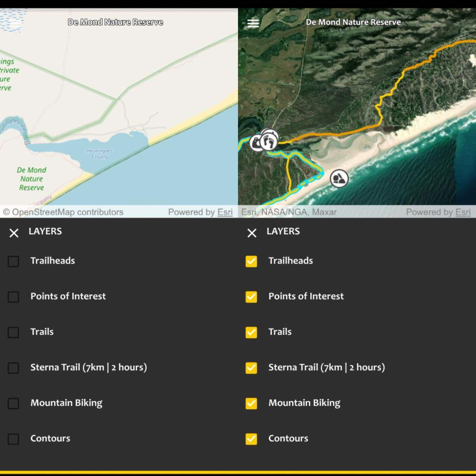Enable Points of Interest in left panel
The height and width of the screenshot is (476, 476).
click(13, 297)
